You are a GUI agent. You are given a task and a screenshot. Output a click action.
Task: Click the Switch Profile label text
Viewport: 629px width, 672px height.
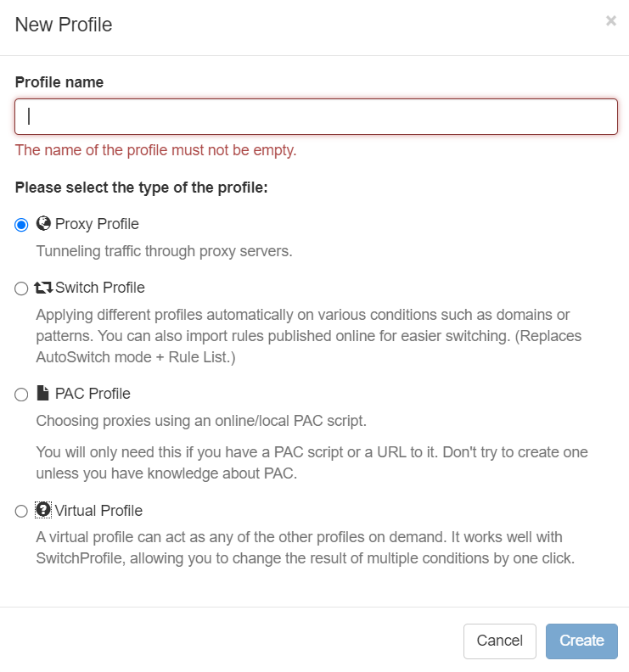click(100, 288)
